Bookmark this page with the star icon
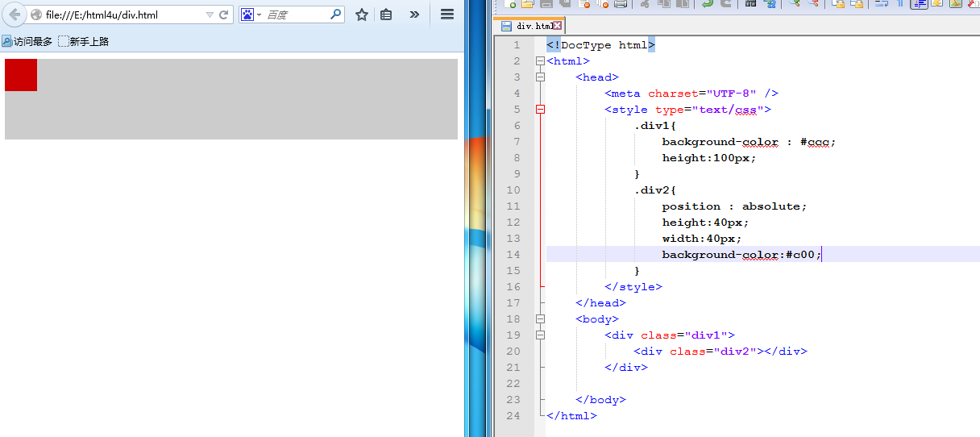Image resolution: width=980 pixels, height=437 pixels. [x=362, y=15]
